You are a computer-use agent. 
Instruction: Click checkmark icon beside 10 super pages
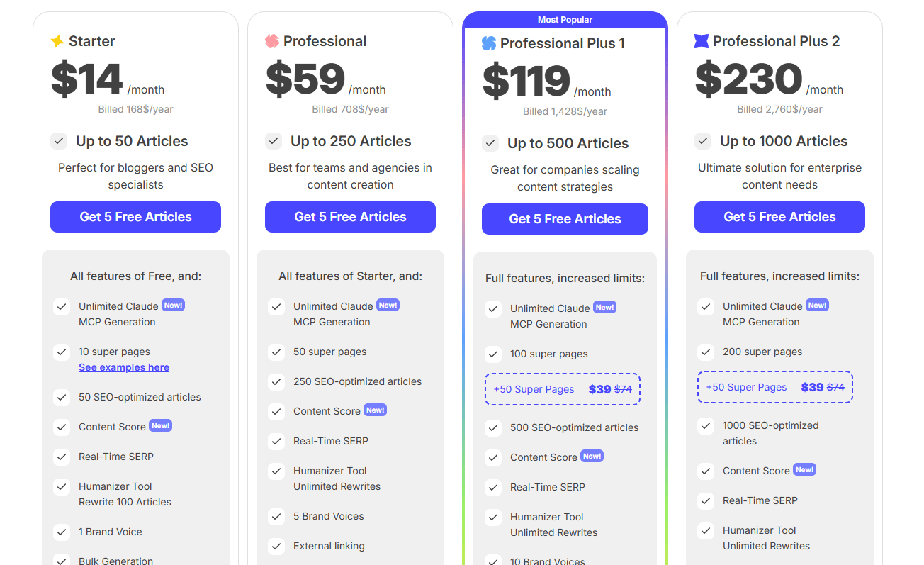click(x=62, y=352)
